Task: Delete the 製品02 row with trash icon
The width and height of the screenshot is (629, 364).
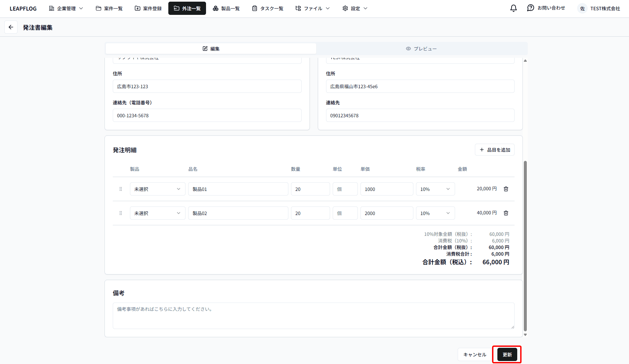Action: point(506,213)
